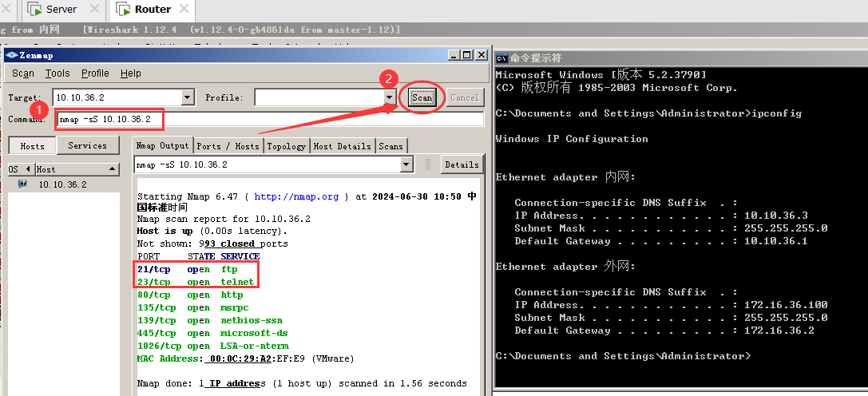Click the 'Host is up' line in output
Screen dimensions: 868x396
point(212,231)
